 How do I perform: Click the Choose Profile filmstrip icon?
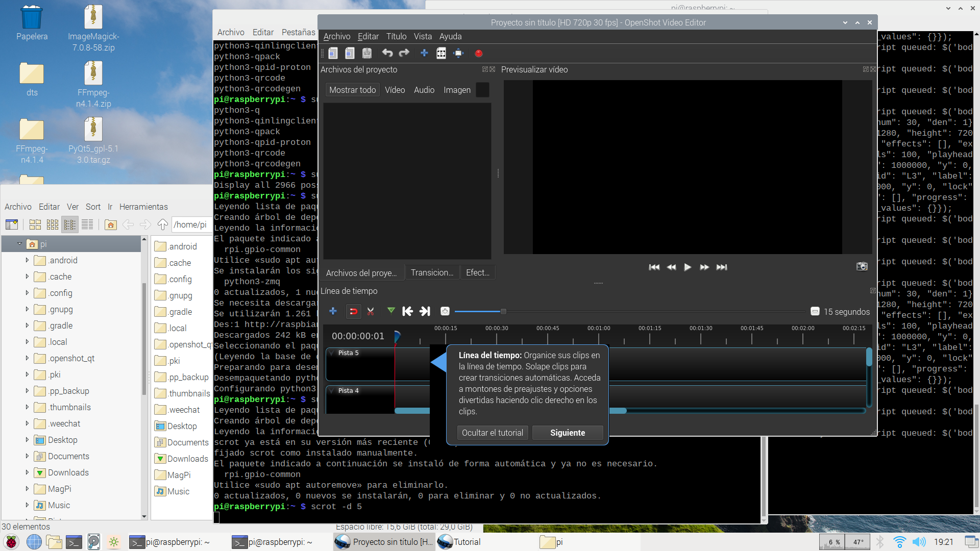pos(441,53)
